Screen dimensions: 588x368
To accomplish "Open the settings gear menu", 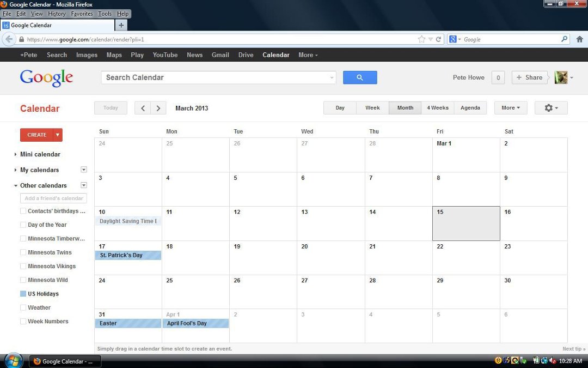I will 550,108.
